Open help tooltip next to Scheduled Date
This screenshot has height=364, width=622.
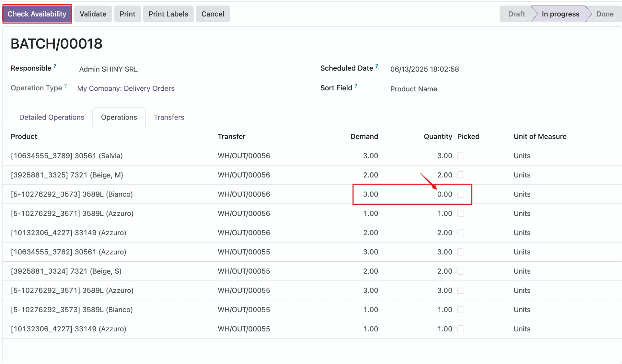click(x=376, y=66)
